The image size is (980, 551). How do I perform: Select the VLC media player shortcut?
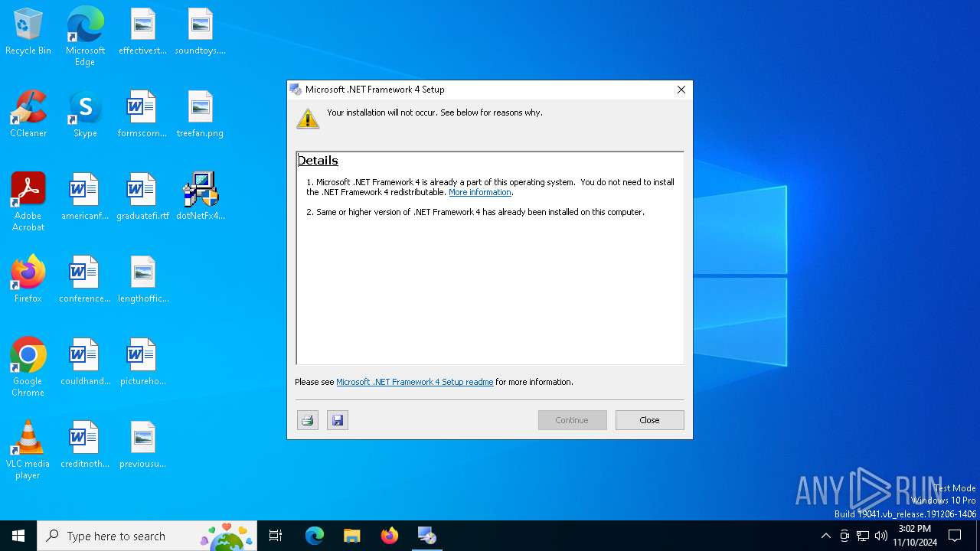click(28, 449)
